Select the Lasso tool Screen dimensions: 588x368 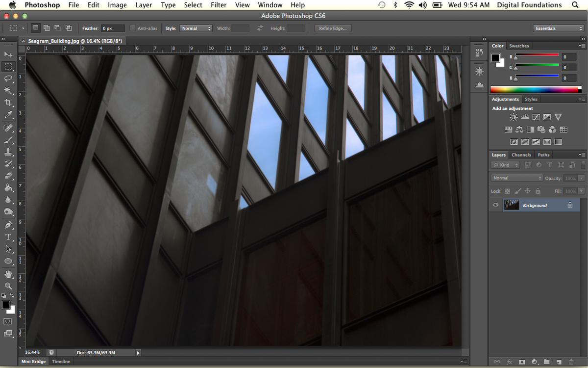8,79
